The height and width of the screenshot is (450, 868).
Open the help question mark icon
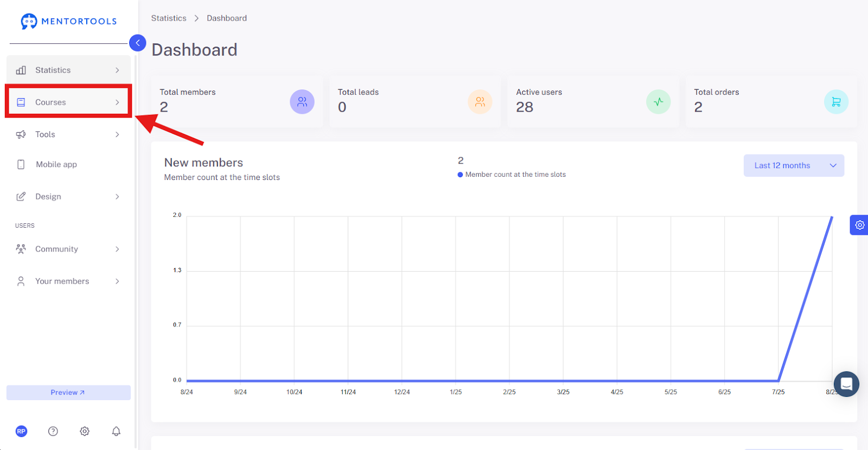[x=53, y=431]
